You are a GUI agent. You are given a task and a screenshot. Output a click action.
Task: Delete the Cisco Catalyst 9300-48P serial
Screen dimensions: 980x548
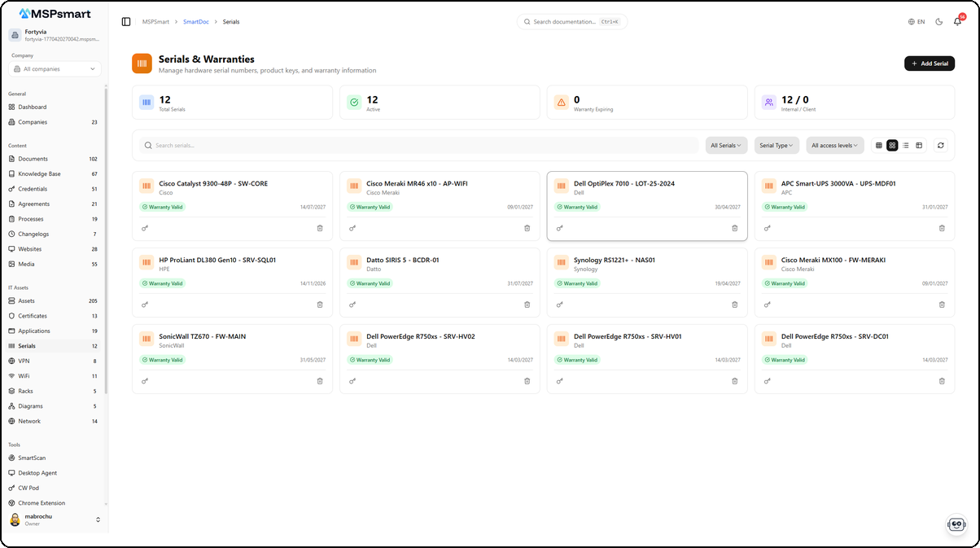point(320,228)
